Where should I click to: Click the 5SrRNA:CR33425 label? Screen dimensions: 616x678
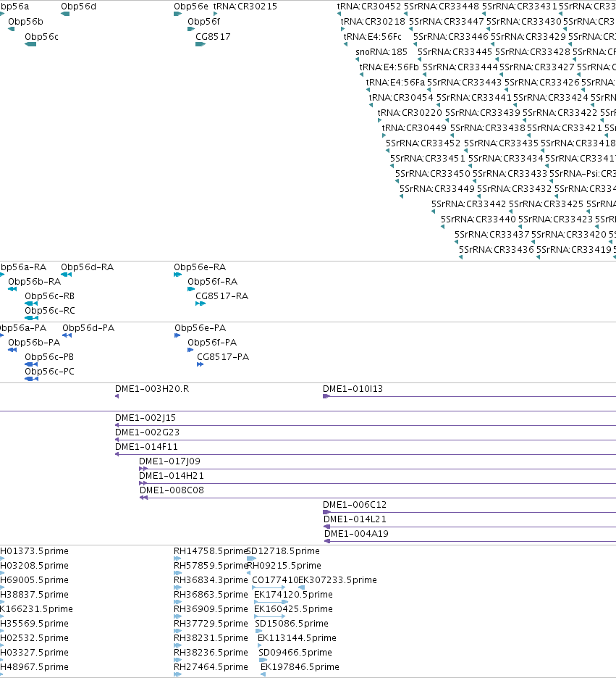[x=546, y=204]
